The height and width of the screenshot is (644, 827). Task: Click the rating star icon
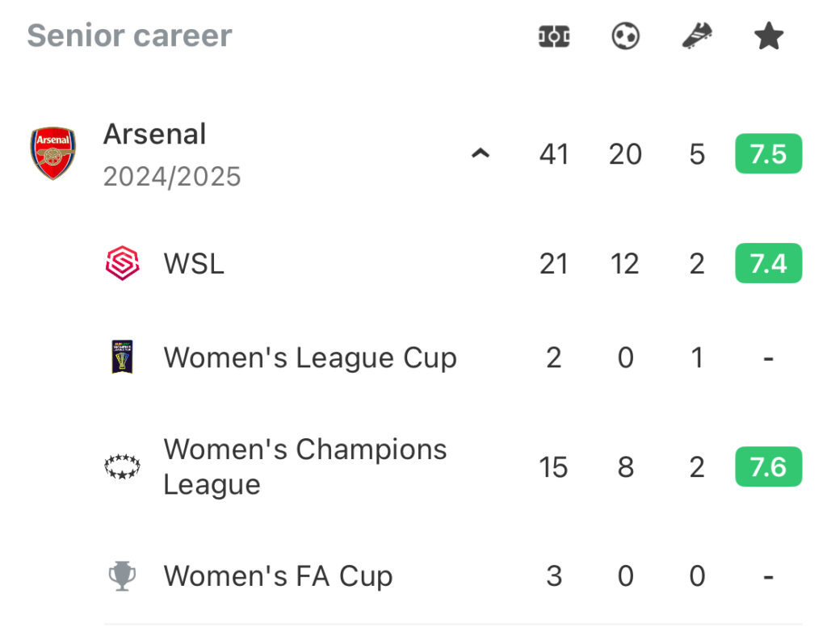pos(769,36)
